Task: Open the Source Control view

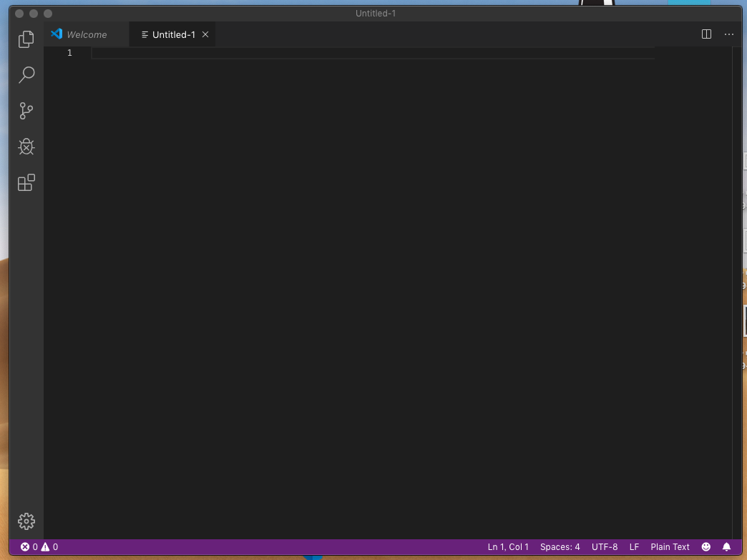Action: tap(26, 110)
